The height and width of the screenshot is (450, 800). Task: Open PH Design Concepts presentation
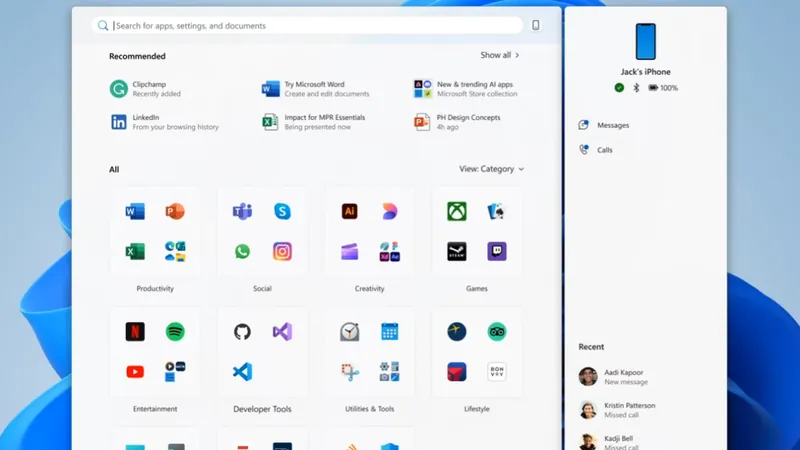pos(457,122)
